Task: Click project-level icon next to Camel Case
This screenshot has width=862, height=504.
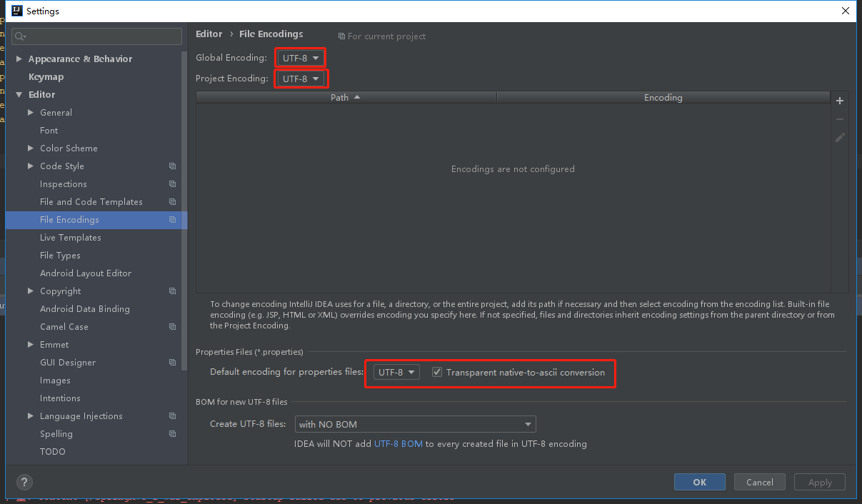Action: pyautogui.click(x=172, y=326)
